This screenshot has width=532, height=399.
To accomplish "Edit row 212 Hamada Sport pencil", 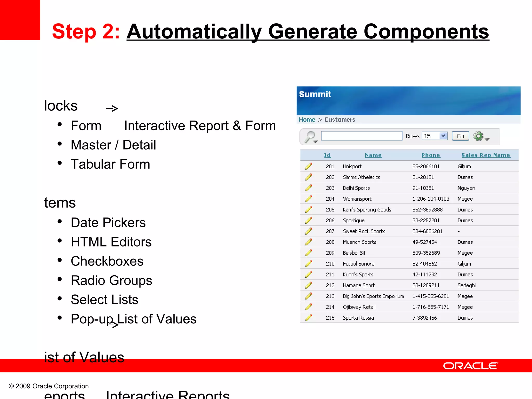I will click(309, 285).
